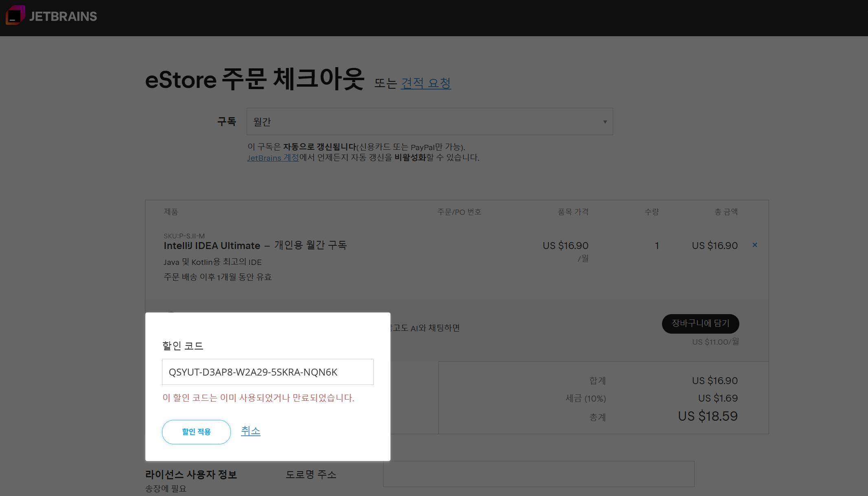Click the 총계 US $18.59 amount
The height and width of the screenshot is (496, 868).
coord(708,416)
